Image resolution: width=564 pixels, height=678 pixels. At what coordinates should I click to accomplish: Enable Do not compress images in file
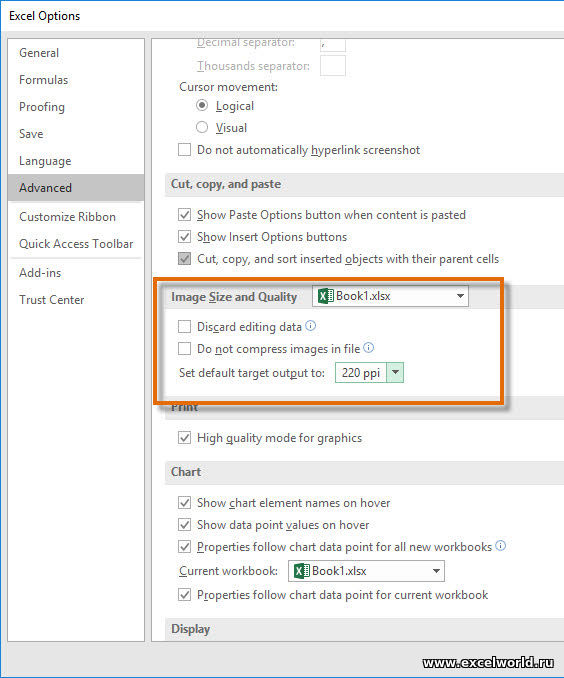coord(184,349)
